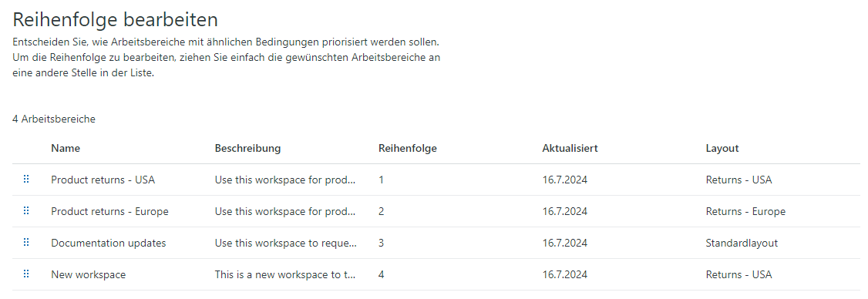Click the Aktualisiert column header
This screenshot has height=299, width=868.
click(x=570, y=149)
